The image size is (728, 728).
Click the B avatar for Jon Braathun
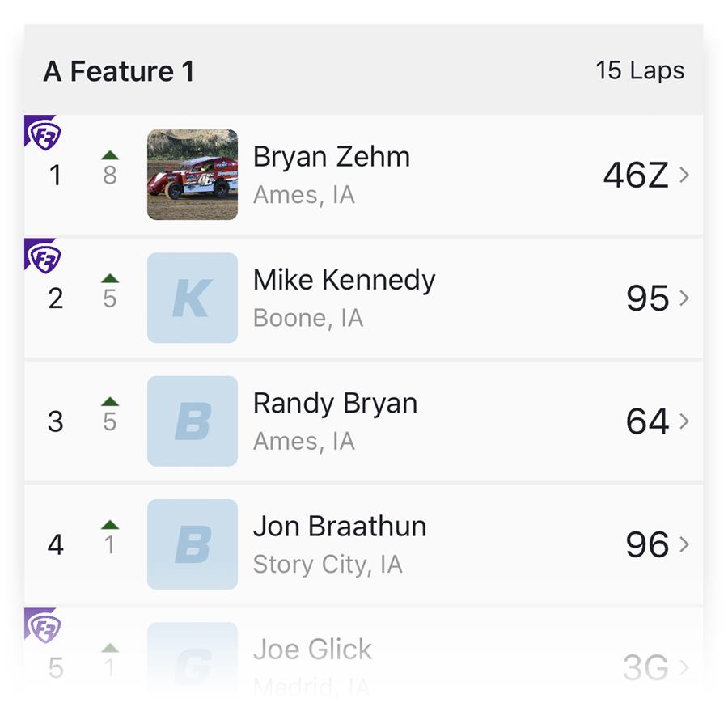click(193, 544)
